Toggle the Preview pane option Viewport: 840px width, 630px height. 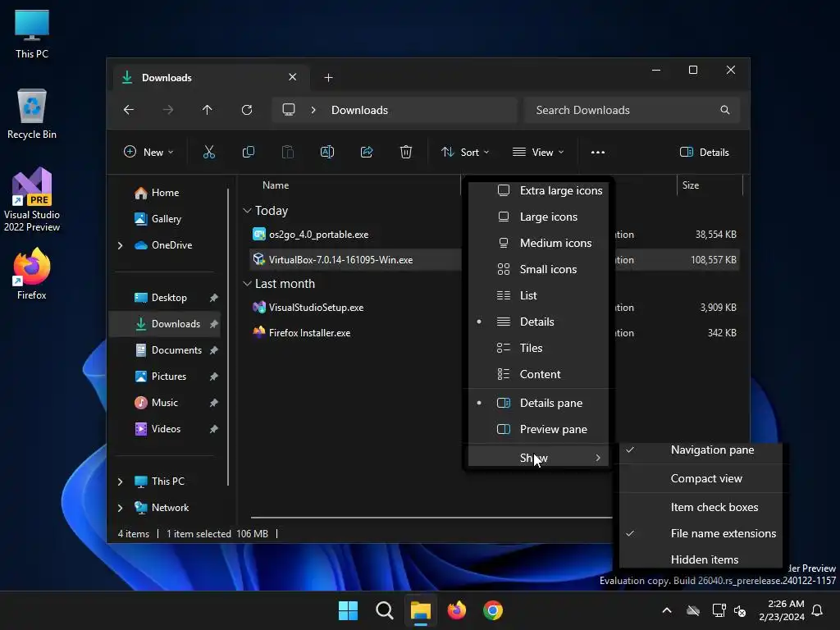pos(538,429)
